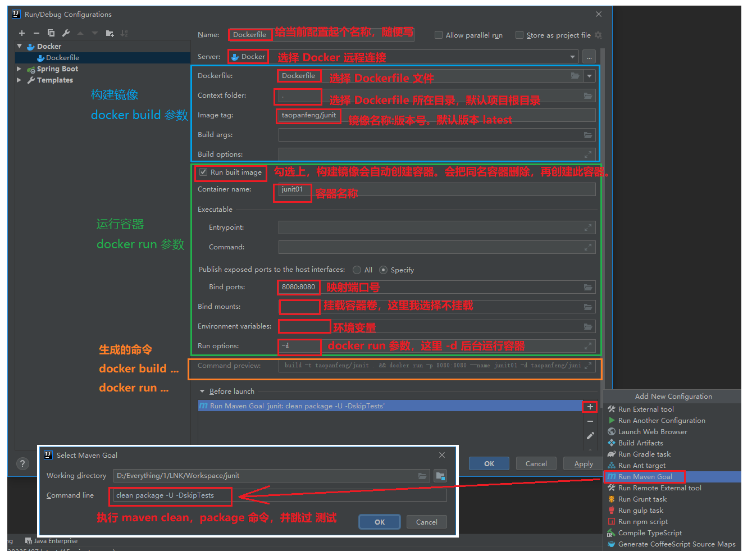Click Cancel in the Select Maven Goal dialog
Screen dimensions: 752x560
tap(426, 522)
